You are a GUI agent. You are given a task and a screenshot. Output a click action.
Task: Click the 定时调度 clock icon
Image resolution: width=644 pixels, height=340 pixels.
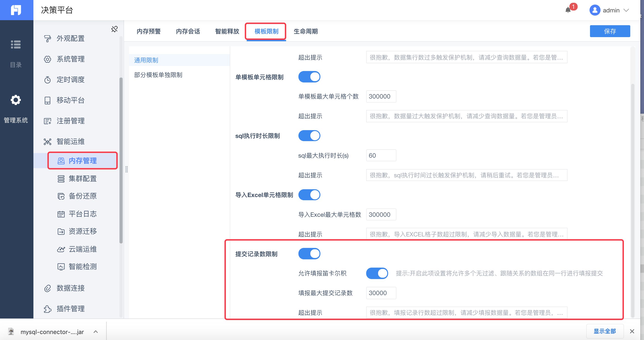pos(48,80)
